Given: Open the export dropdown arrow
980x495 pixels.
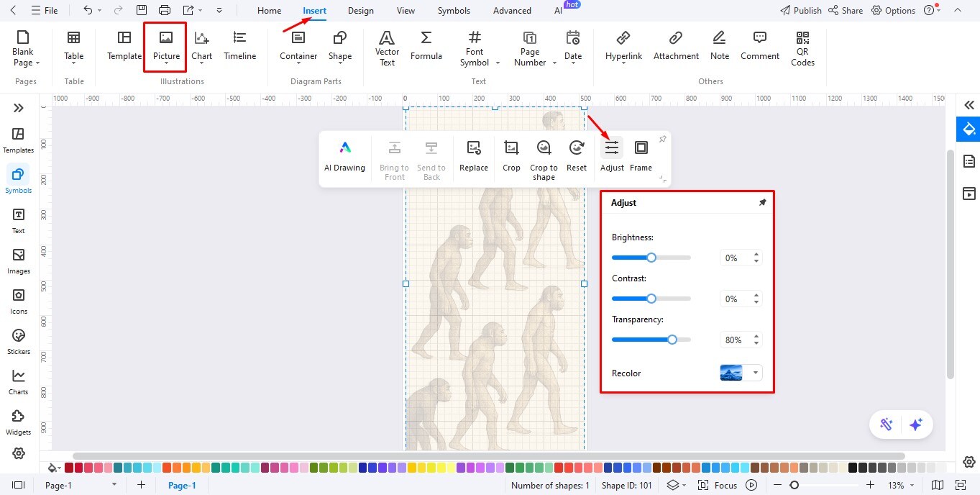Looking at the screenshot, I should 201,11.
